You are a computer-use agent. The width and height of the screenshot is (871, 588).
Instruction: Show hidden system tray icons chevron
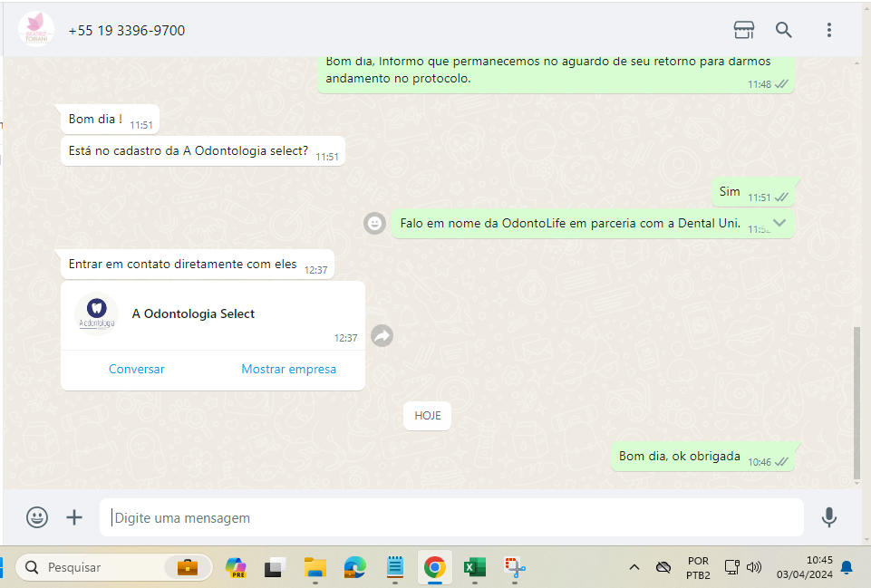coord(634,568)
